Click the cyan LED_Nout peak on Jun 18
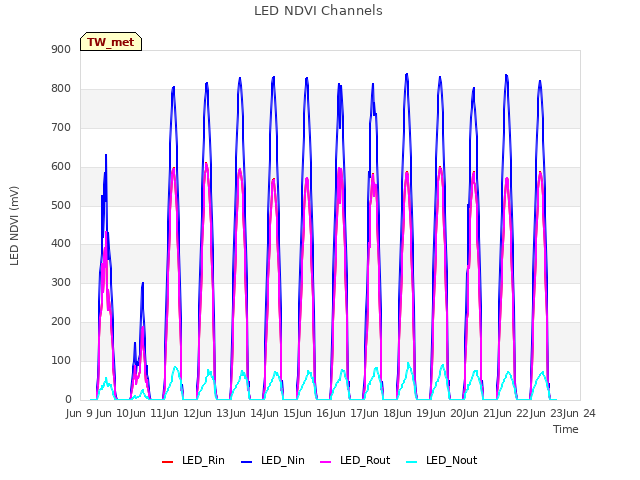The height and width of the screenshot is (480, 640). coord(408,363)
